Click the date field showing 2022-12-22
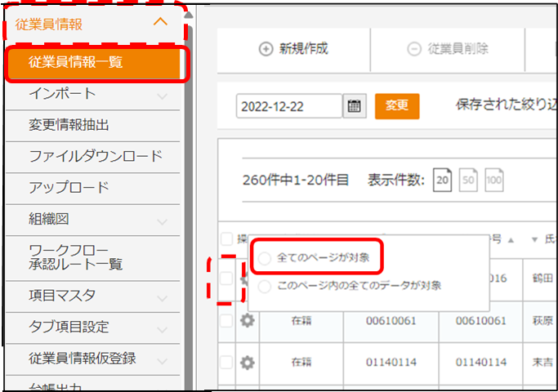Image resolution: width=558 pixels, height=392 pixels. coord(288,106)
